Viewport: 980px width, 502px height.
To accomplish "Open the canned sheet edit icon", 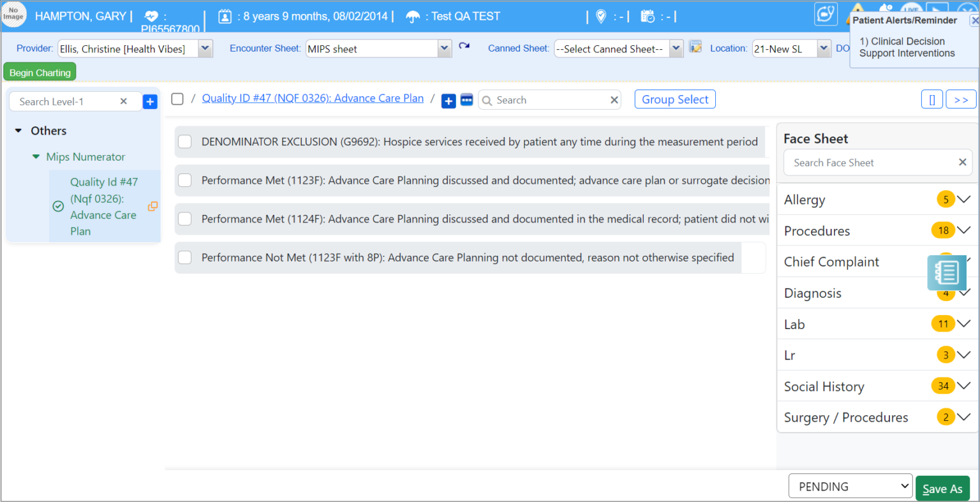I will [x=695, y=47].
